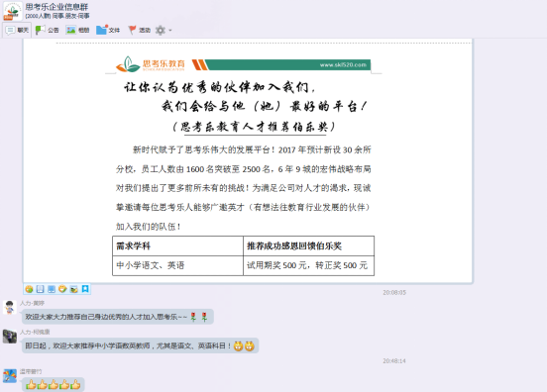Image resolution: width=547 pixels, height=392 pixels.
Task: Click the message starting with 即日起
Action: pyautogui.click(x=141, y=345)
